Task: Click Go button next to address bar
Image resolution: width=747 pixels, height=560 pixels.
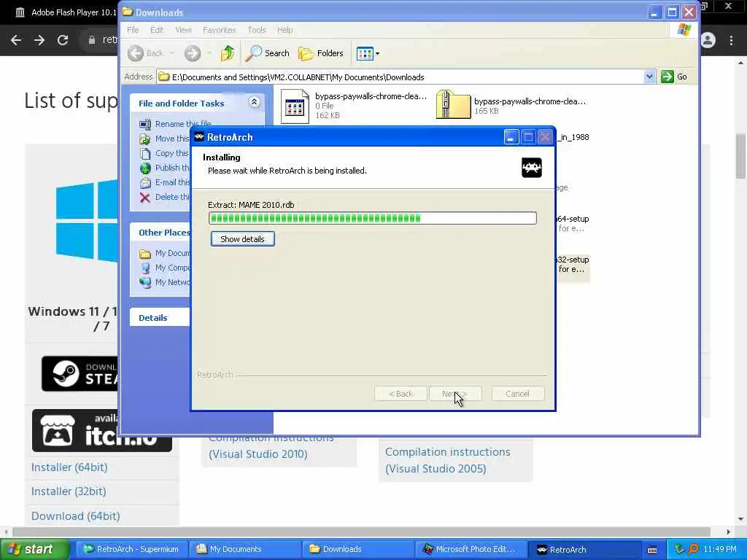Action: 674,77
